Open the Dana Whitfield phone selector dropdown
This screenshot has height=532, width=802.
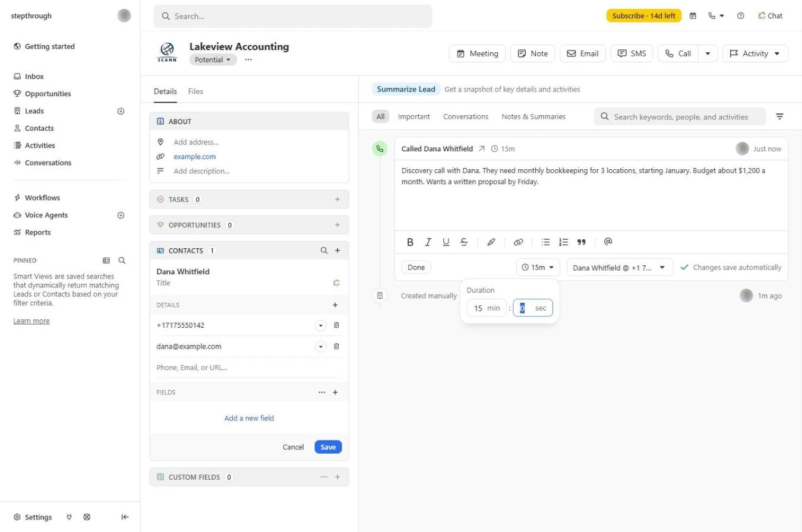pyautogui.click(x=620, y=267)
